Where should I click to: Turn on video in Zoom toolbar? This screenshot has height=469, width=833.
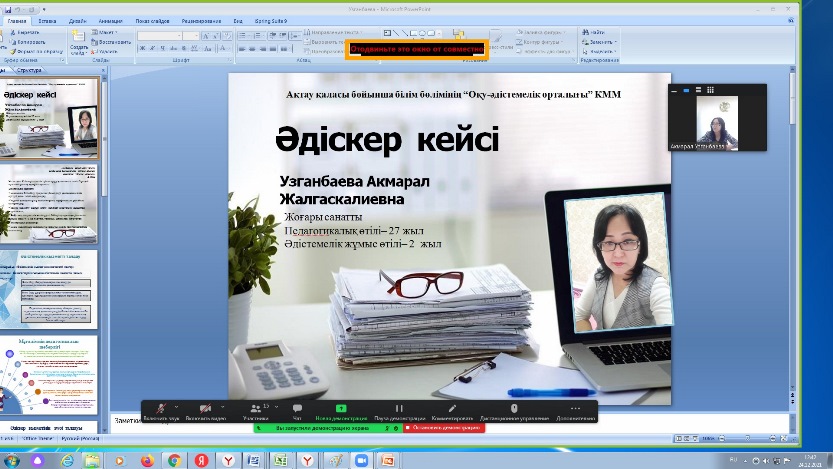coord(205,409)
